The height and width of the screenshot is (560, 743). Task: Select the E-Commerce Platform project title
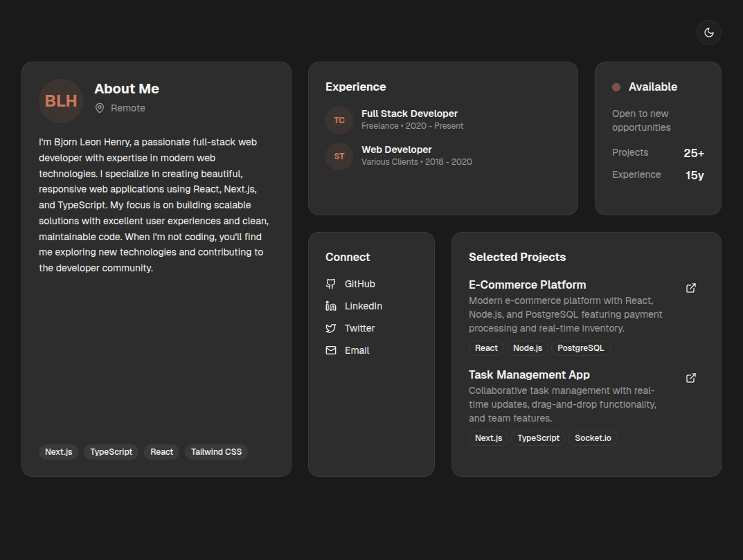coord(527,284)
